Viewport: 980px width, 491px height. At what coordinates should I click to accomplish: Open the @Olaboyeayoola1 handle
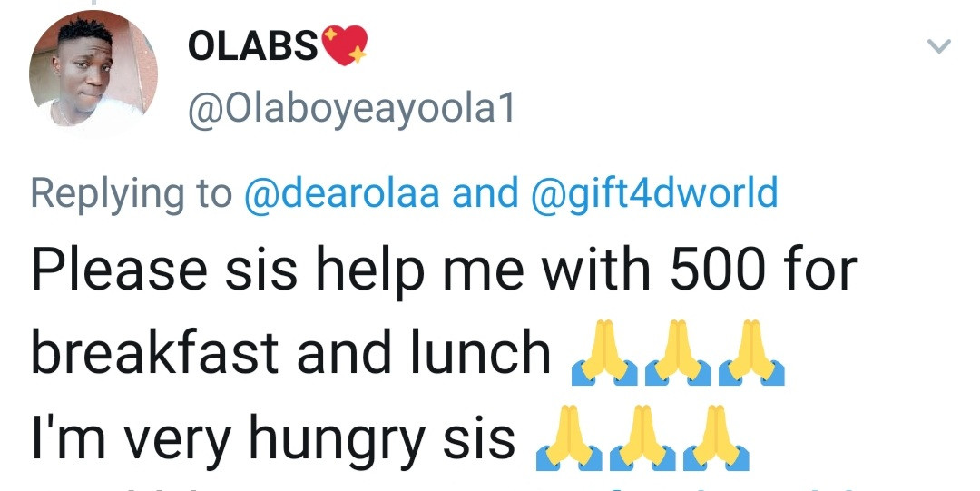351,111
